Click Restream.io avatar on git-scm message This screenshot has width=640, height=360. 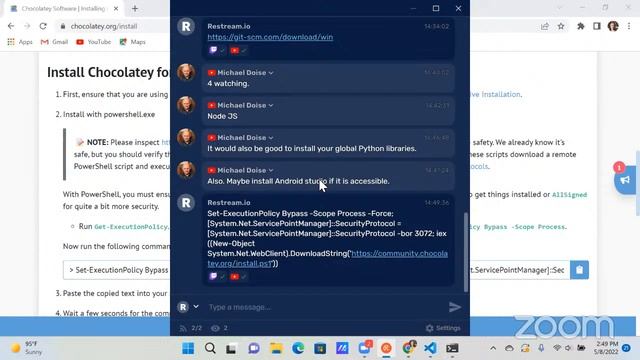186,27
